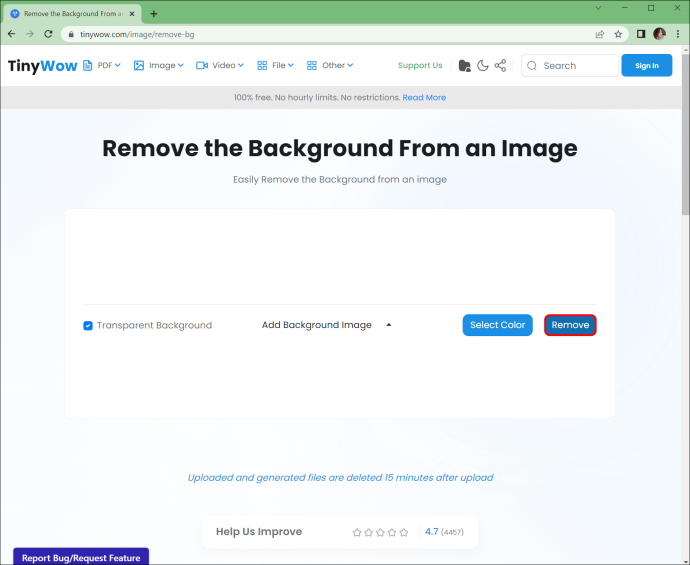Follow the Read More link
Image resolution: width=690 pixels, height=565 pixels.
pyautogui.click(x=424, y=97)
